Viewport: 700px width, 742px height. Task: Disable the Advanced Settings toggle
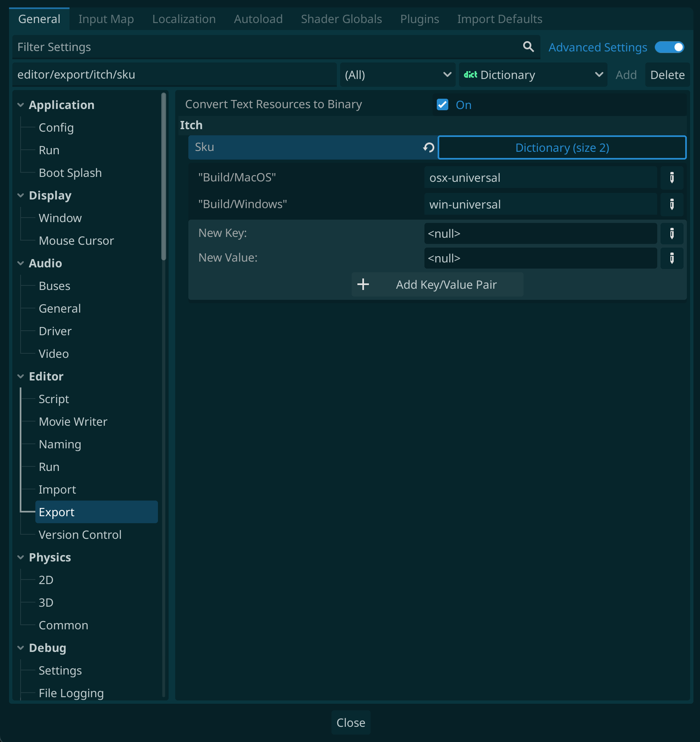[669, 47]
